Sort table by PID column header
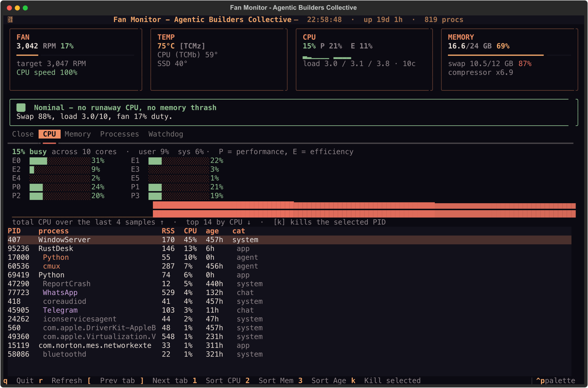 click(14, 231)
